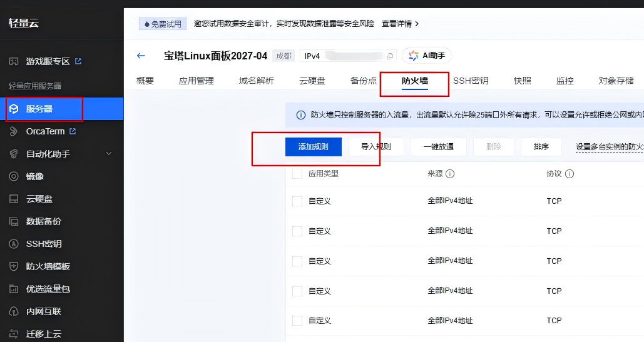
Task: Check the first 自定义 rule checkbox
Action: [x=297, y=201]
